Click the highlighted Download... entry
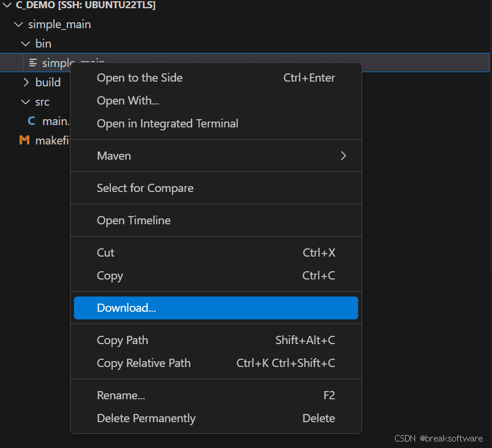Screen dimensions: 492x448 pyautogui.click(x=216, y=308)
